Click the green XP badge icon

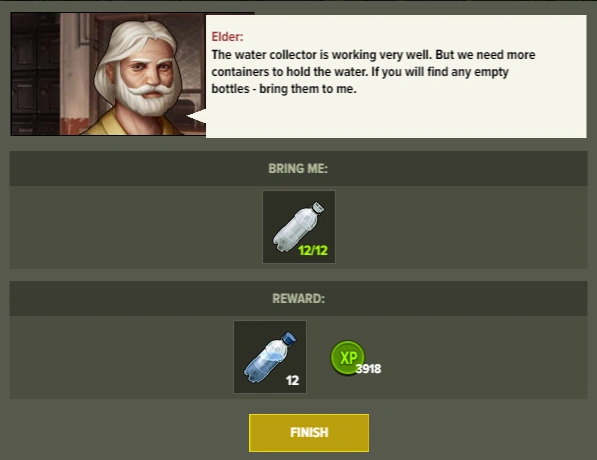(347, 357)
